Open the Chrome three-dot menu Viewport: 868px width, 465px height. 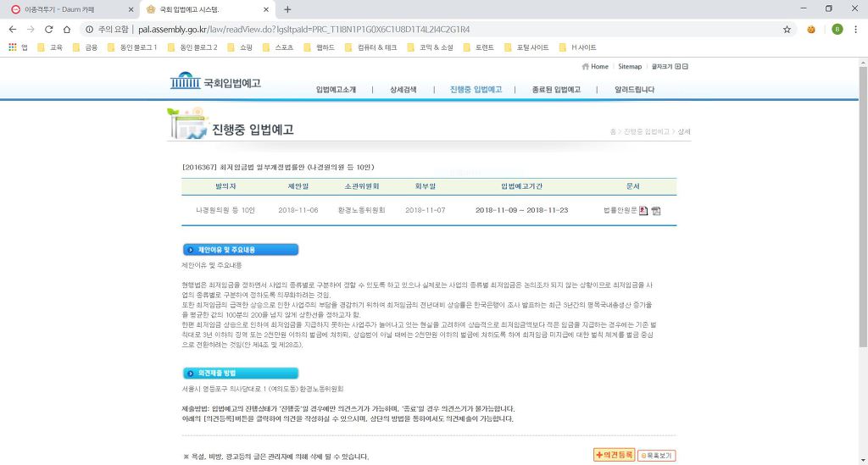(x=855, y=30)
